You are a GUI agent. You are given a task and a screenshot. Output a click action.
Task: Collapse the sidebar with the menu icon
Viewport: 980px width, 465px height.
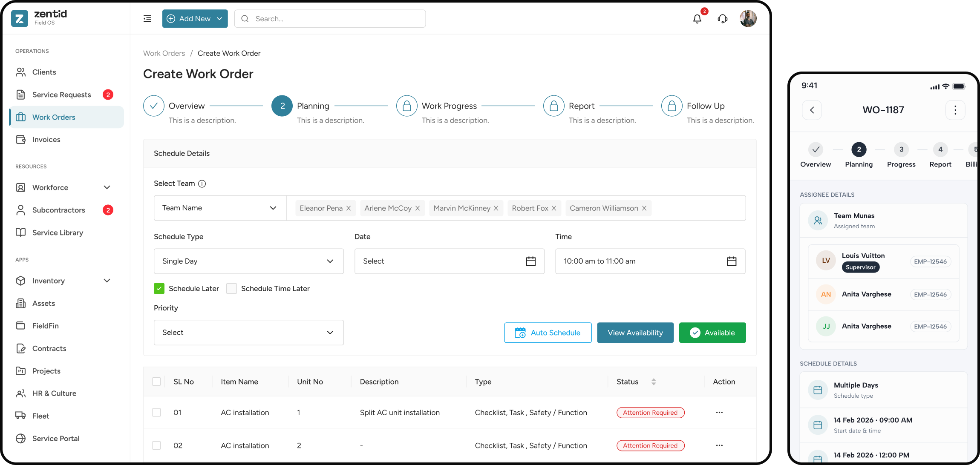147,19
